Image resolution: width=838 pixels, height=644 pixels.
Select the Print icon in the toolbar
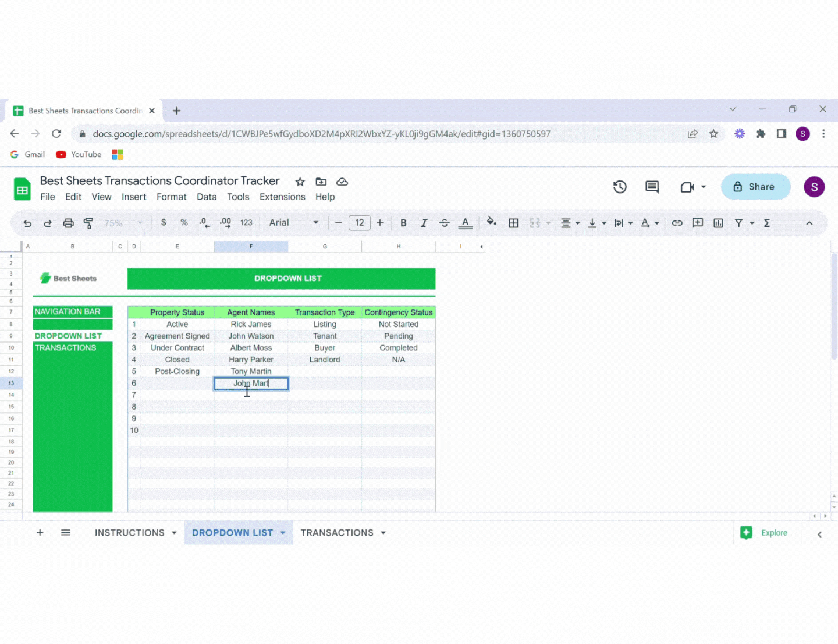pos(68,223)
